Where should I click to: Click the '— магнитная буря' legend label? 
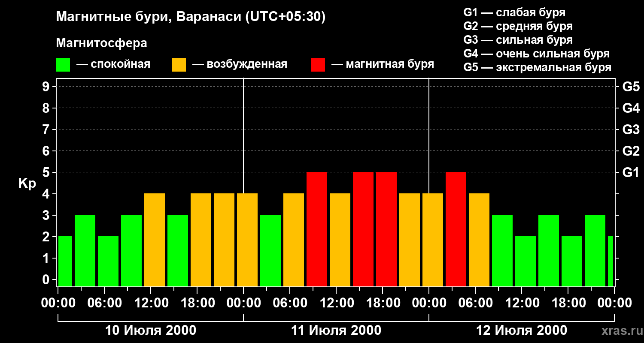click(x=383, y=65)
